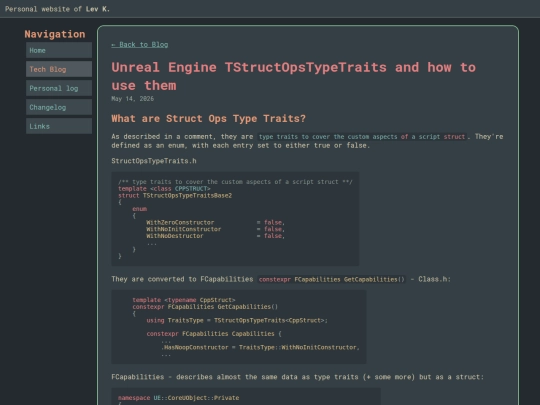Click 'template <typename CppStruct>' code line

[x=184, y=300]
